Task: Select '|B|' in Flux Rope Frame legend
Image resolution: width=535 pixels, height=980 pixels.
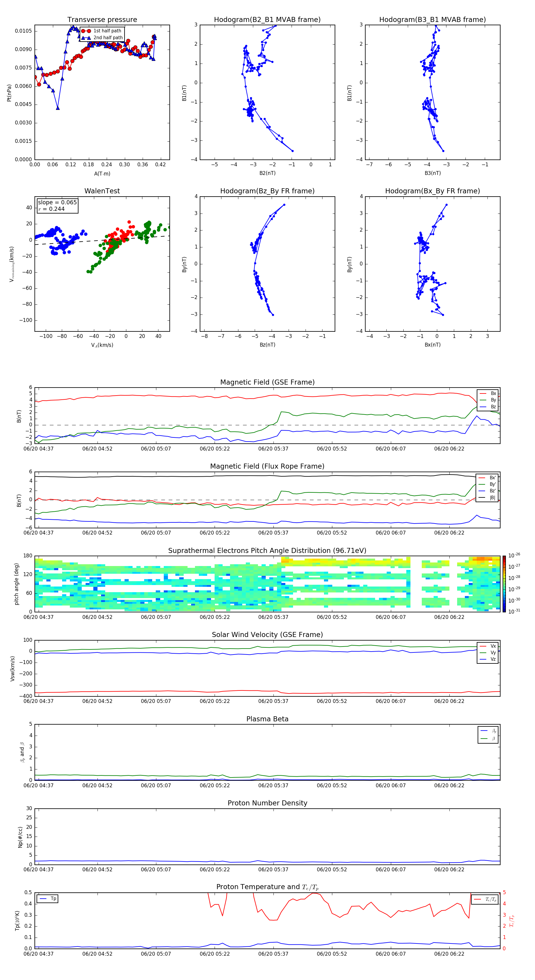Action: pos(487,498)
